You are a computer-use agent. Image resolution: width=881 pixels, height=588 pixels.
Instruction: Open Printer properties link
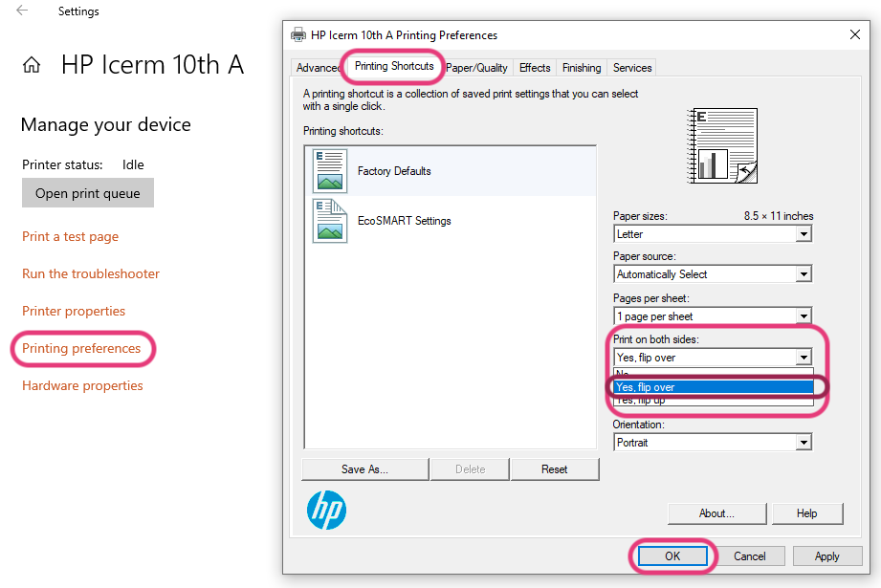[74, 311]
